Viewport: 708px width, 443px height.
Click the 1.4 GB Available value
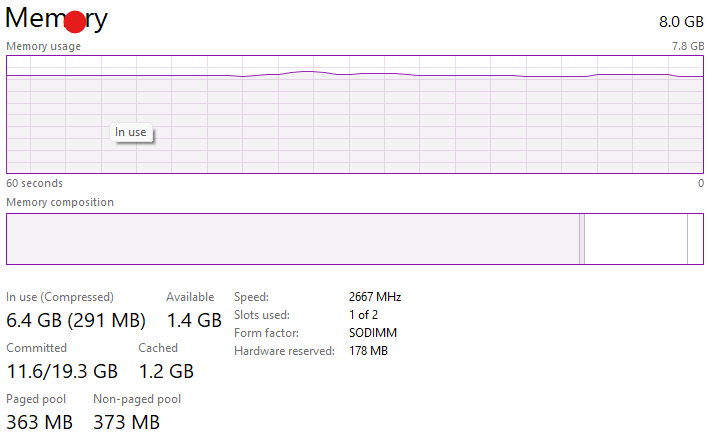(193, 321)
